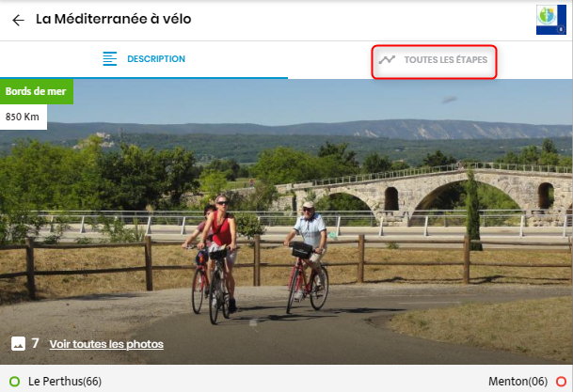The width and height of the screenshot is (573, 392).
Task: Click the 850 Km distance label
Action: pyautogui.click(x=24, y=117)
